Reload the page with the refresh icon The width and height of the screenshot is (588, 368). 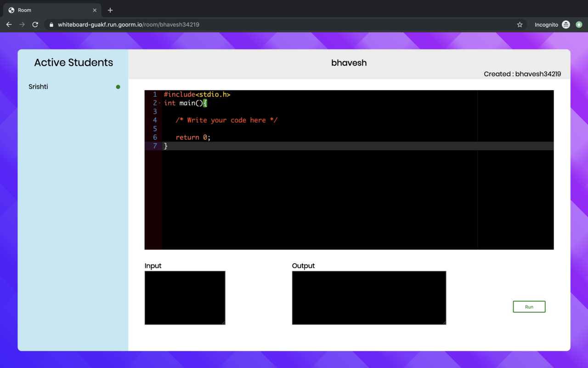(x=35, y=24)
